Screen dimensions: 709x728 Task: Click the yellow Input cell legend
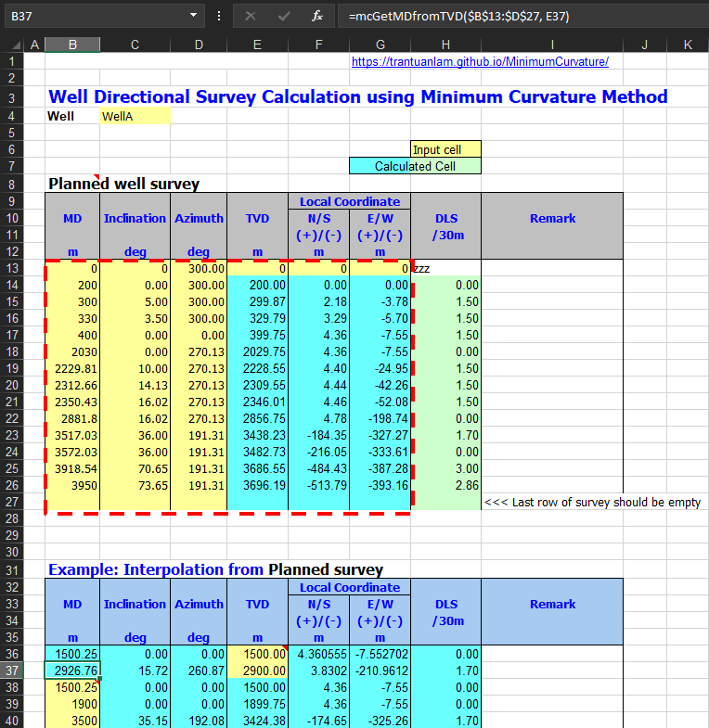[x=445, y=149]
